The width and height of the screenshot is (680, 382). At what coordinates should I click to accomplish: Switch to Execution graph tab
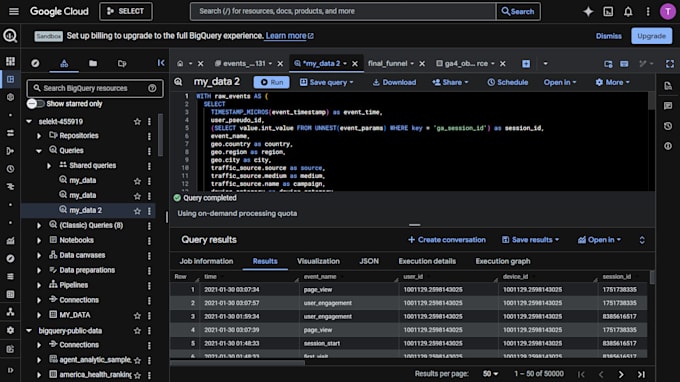(x=503, y=261)
